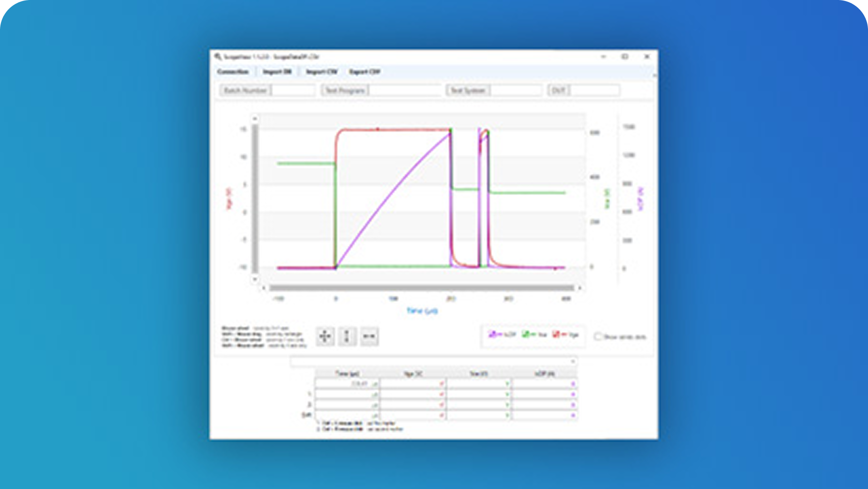Click the IcDP cell in the Diff row
The image size is (868, 489).
544,415
